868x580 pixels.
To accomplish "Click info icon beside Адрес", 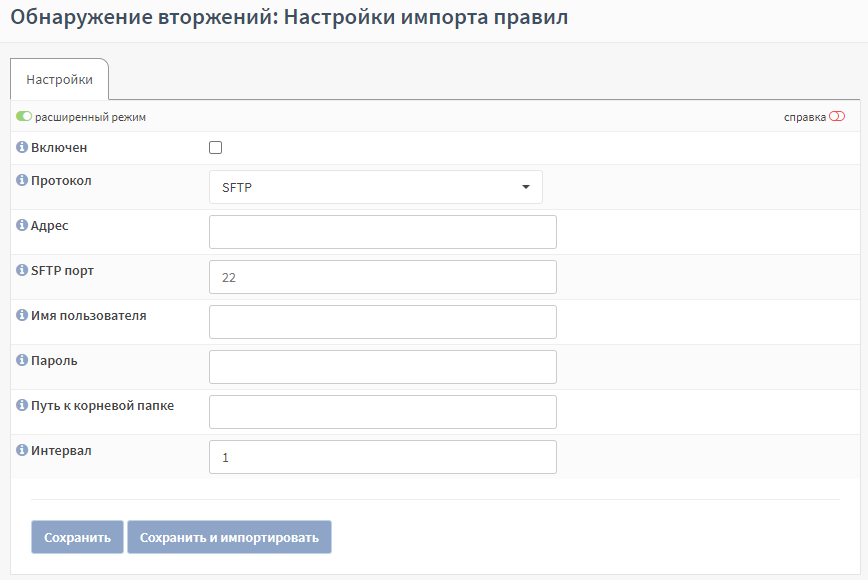I will coord(22,225).
